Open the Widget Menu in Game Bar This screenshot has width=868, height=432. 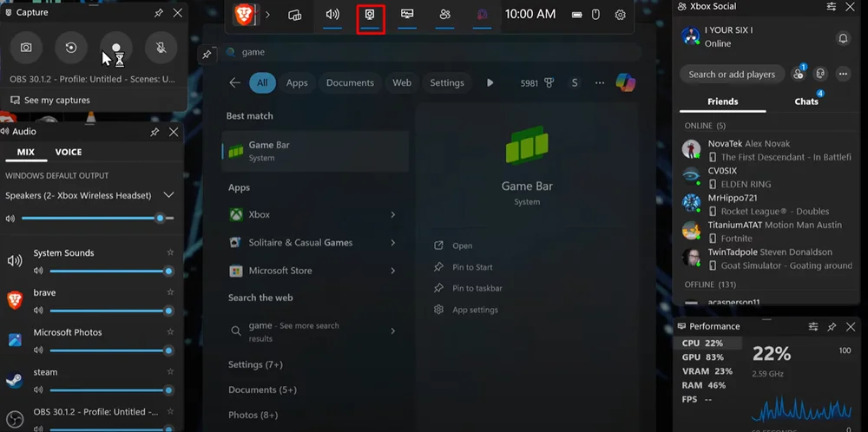coord(295,15)
